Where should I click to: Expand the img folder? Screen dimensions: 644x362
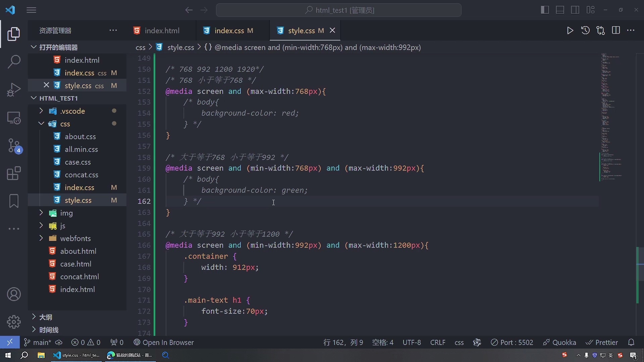click(x=41, y=213)
